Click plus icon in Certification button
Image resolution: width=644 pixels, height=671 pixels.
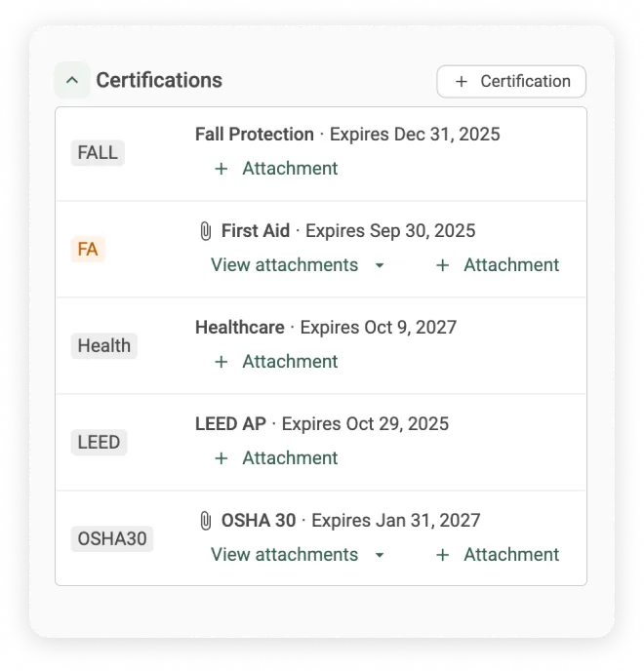[462, 81]
